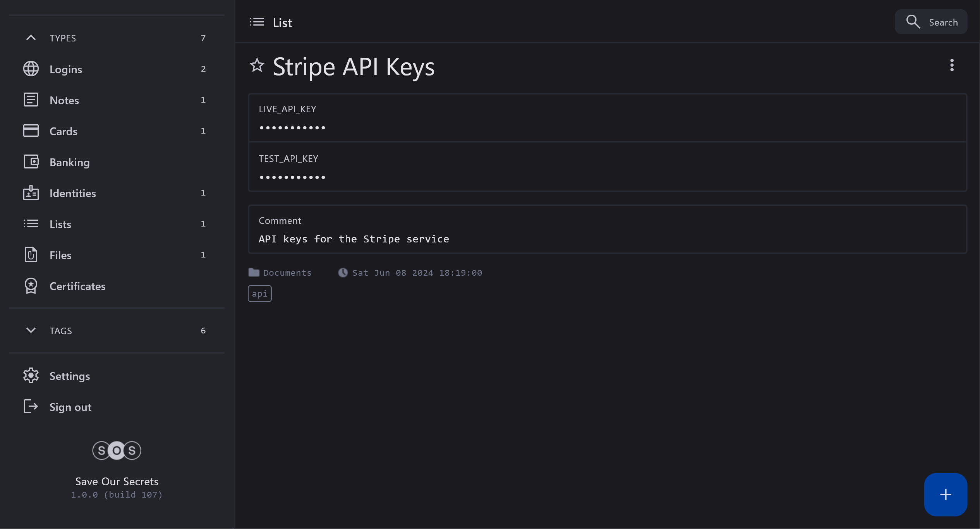The width and height of the screenshot is (980, 529).
Task: Click the globe Logins icon
Action: click(31, 69)
